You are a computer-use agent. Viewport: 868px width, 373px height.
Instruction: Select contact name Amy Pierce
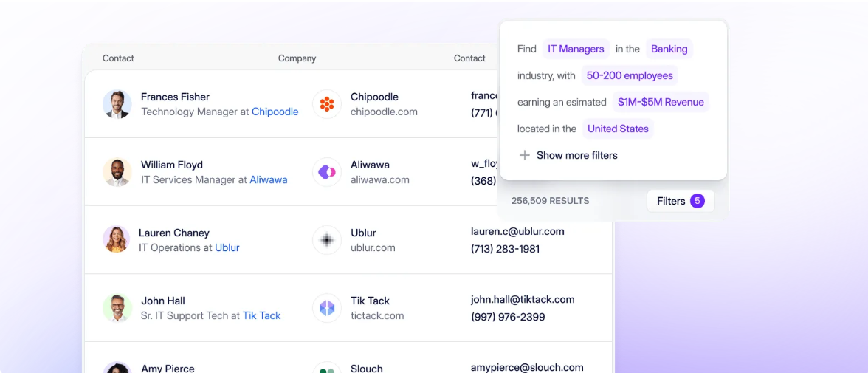168,368
